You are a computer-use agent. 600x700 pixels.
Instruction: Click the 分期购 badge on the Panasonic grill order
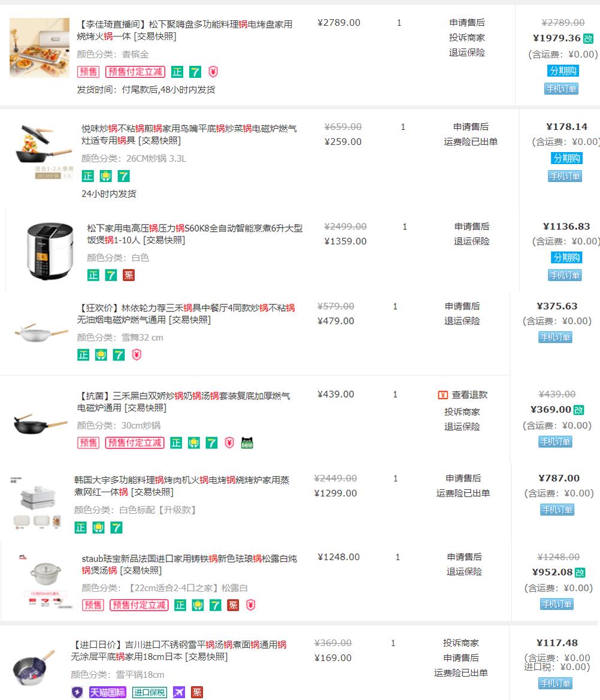click(563, 71)
